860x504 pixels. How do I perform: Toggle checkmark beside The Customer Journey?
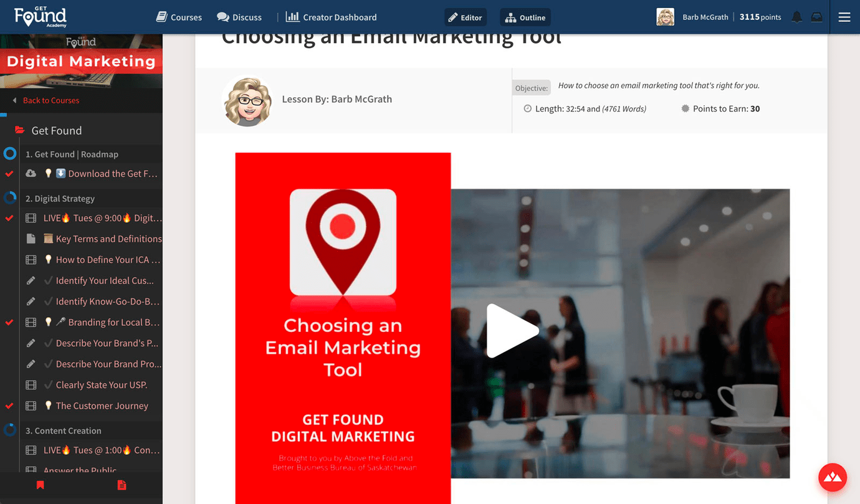pos(9,406)
